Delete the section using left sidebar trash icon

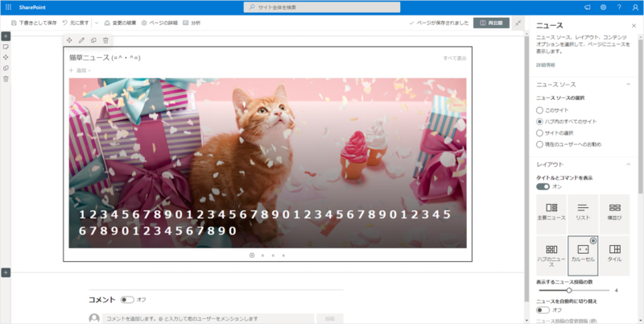tap(6, 78)
